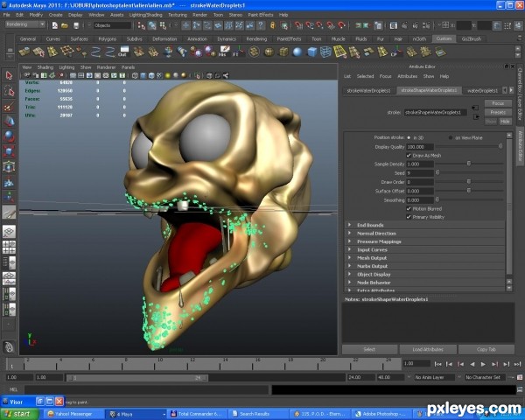Screen dimensions: 525x420
Task: Click the padlock Lock Selection icon
Action: click(x=273, y=25)
